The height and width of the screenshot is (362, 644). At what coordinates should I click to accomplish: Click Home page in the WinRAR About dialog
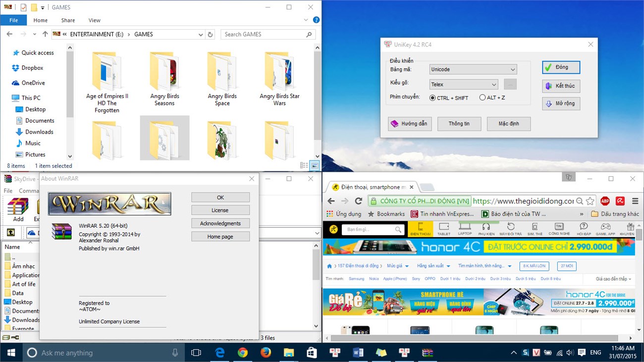point(220,236)
